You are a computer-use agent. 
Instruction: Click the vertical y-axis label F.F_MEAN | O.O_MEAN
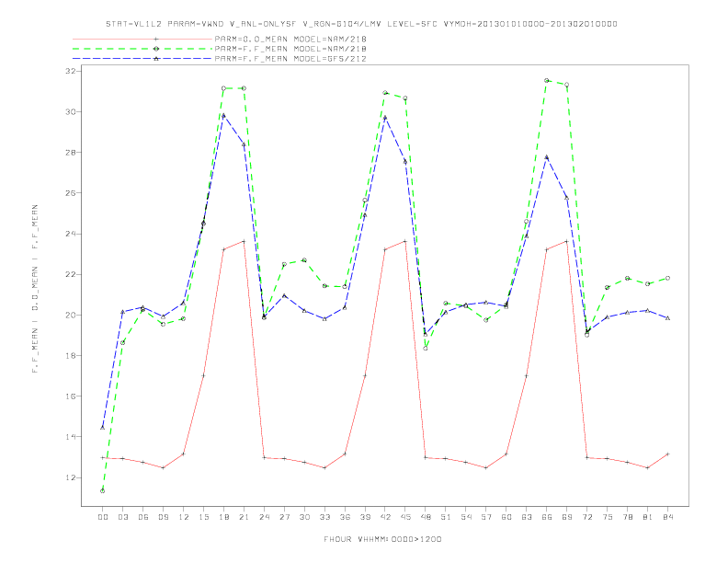[x=35, y=289]
